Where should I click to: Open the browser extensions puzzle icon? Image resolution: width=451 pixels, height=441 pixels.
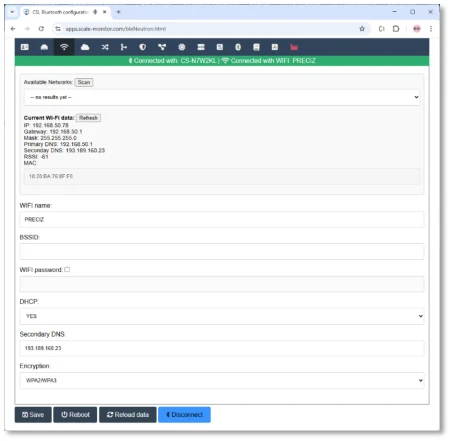coord(396,29)
